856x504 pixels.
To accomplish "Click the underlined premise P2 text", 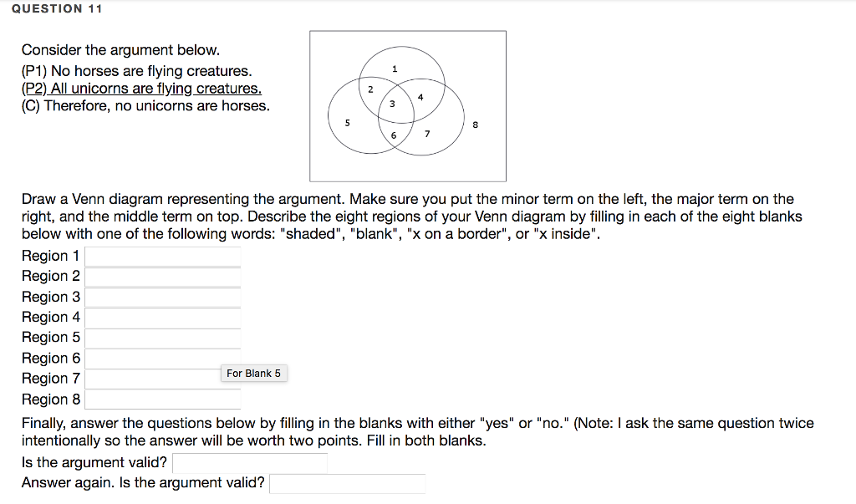I will 140,88.
